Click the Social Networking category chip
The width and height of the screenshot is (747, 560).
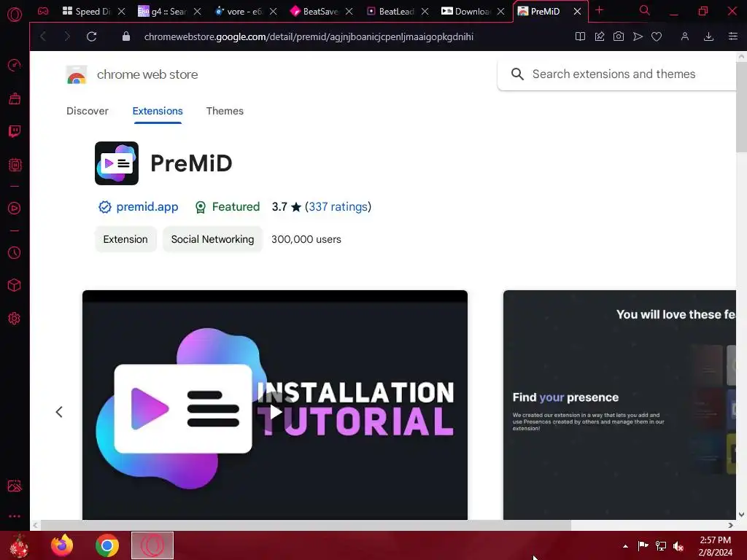click(212, 239)
